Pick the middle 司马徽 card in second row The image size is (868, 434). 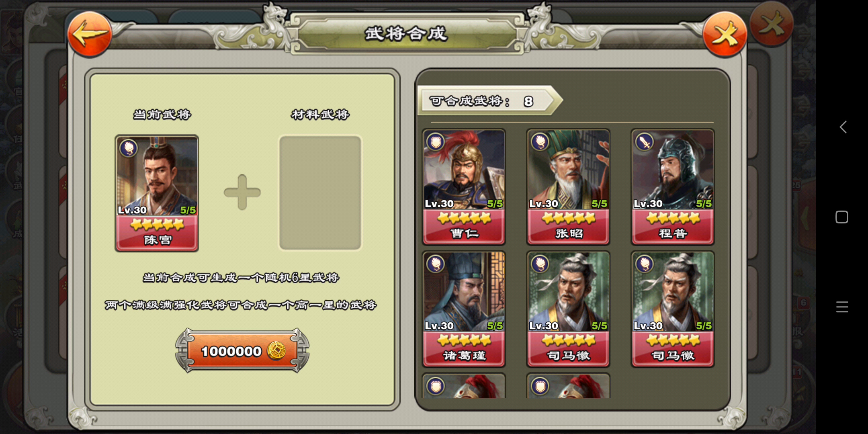(568, 309)
